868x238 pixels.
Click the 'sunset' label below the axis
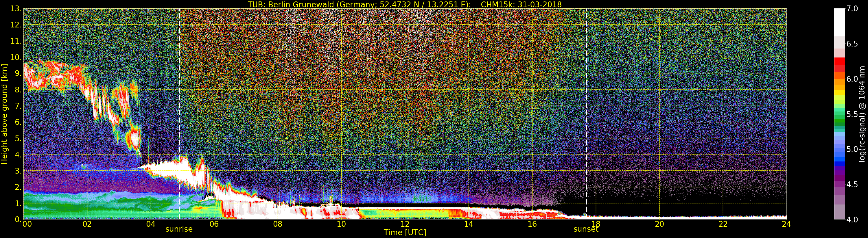click(586, 229)
